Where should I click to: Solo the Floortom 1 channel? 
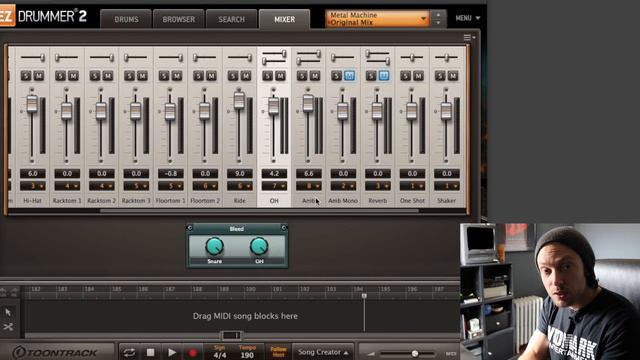[x=164, y=76]
